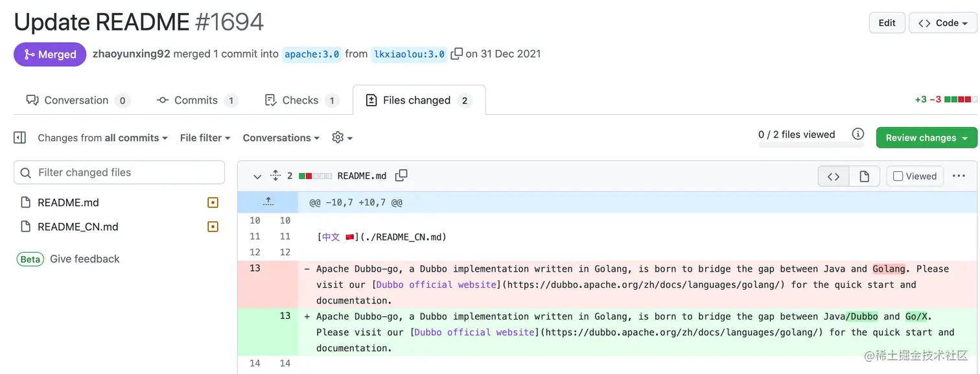
Task: Click the files viewed progress bar
Action: click(x=811, y=145)
